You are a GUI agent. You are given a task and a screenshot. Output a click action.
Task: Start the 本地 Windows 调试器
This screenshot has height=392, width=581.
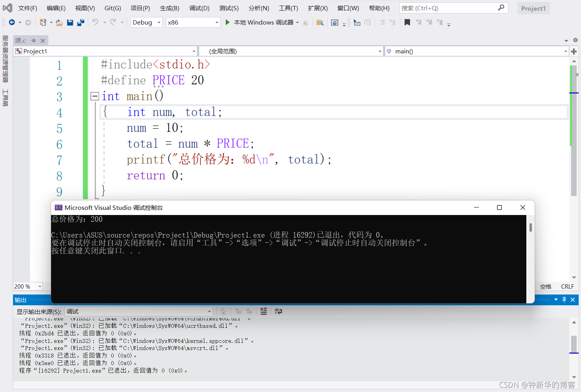pyautogui.click(x=259, y=23)
